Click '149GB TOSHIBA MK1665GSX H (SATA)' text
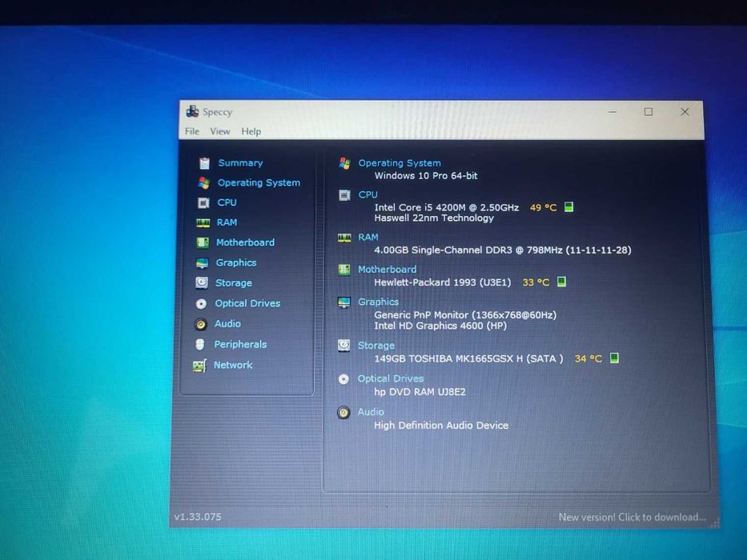 tap(469, 358)
